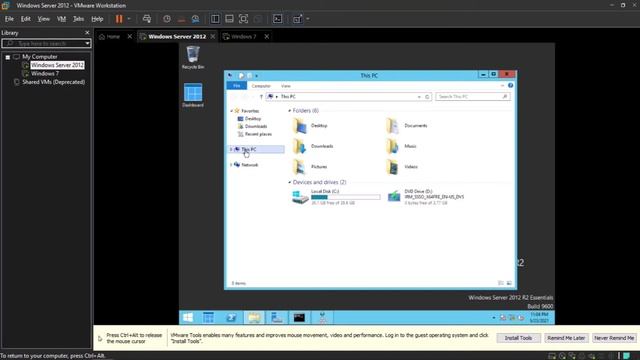Open the File ribbon tab in Explorer
Viewport: 640px width, 360px height.
(237, 86)
